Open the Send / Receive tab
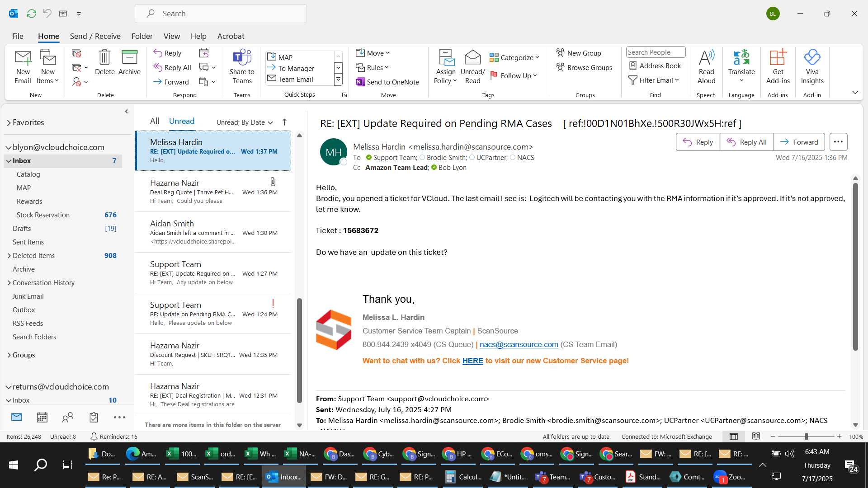Image resolution: width=868 pixels, height=488 pixels. click(95, 36)
